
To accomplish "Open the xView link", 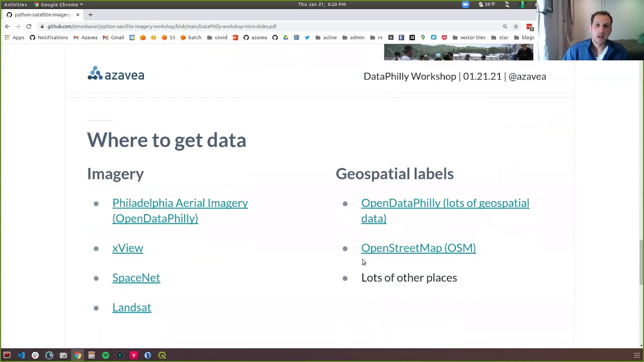I will pos(128,248).
